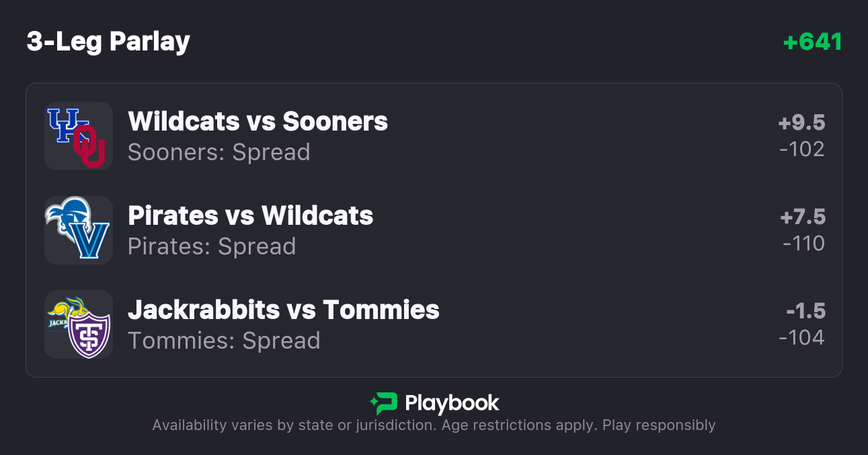Select the +641 parlay odds
The width and height of the screenshot is (868, 455).
point(812,42)
